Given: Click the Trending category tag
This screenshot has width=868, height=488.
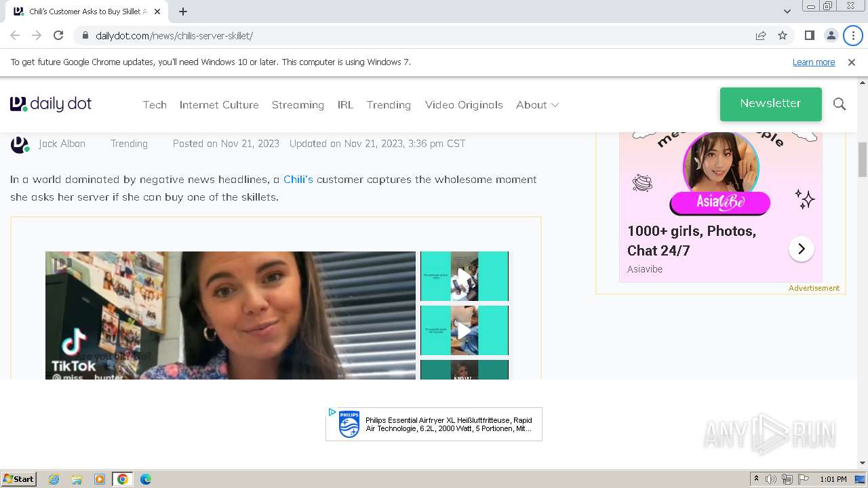Looking at the screenshot, I should point(129,144).
